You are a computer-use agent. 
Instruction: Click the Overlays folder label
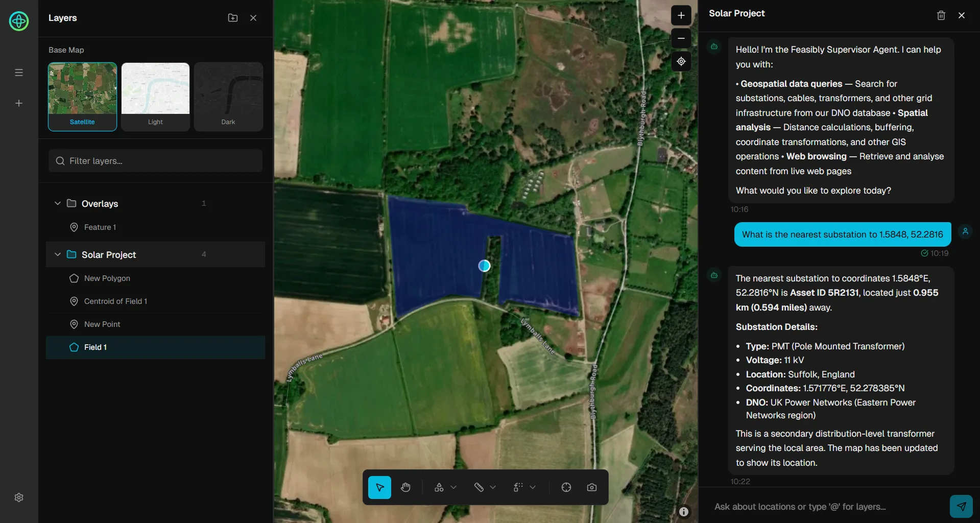(100, 204)
